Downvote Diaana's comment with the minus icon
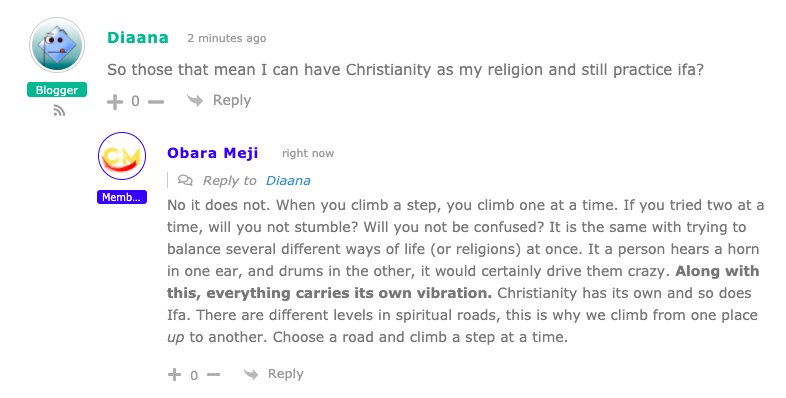Screen dimensions: 786x398 click(156, 102)
